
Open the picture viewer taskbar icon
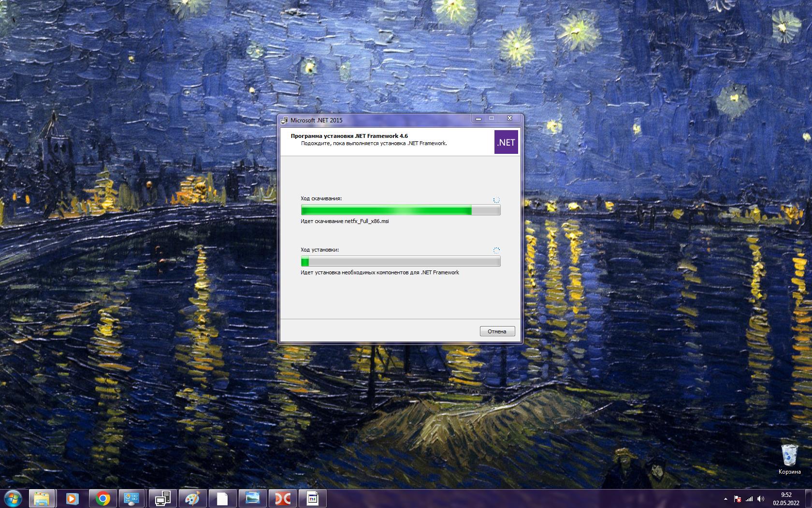pyautogui.click(x=252, y=498)
